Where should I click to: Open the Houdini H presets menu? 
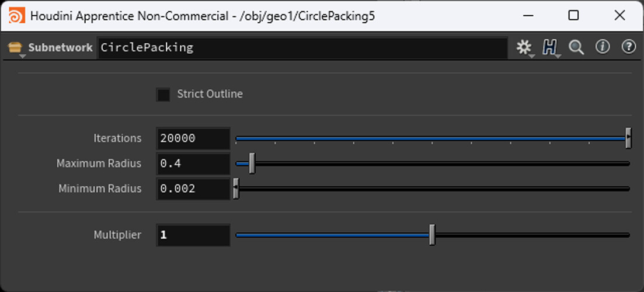pyautogui.click(x=550, y=48)
